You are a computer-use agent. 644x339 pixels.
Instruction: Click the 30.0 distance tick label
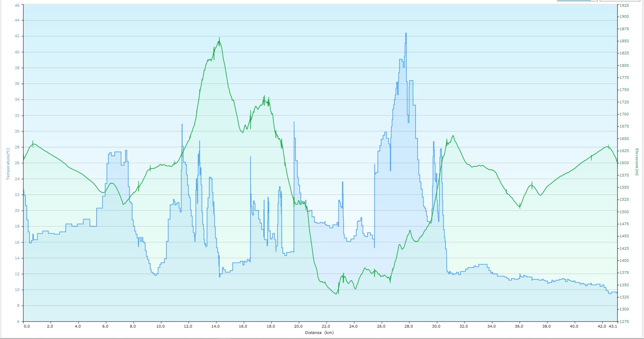click(x=436, y=326)
